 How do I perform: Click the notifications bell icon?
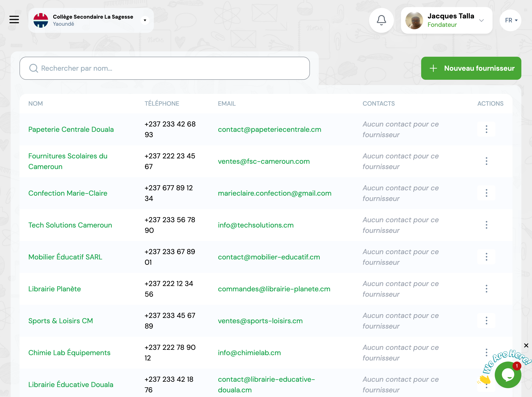pyautogui.click(x=381, y=20)
